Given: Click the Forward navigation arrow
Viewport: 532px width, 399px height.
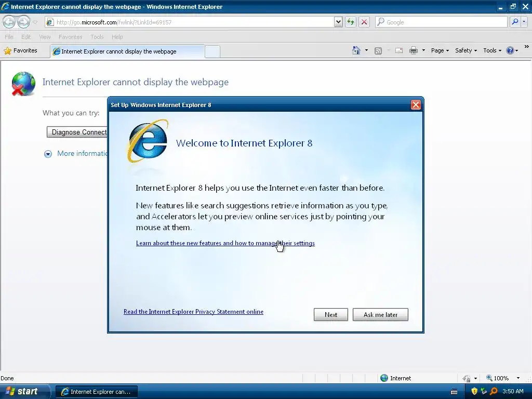Looking at the screenshot, I should [x=23, y=22].
